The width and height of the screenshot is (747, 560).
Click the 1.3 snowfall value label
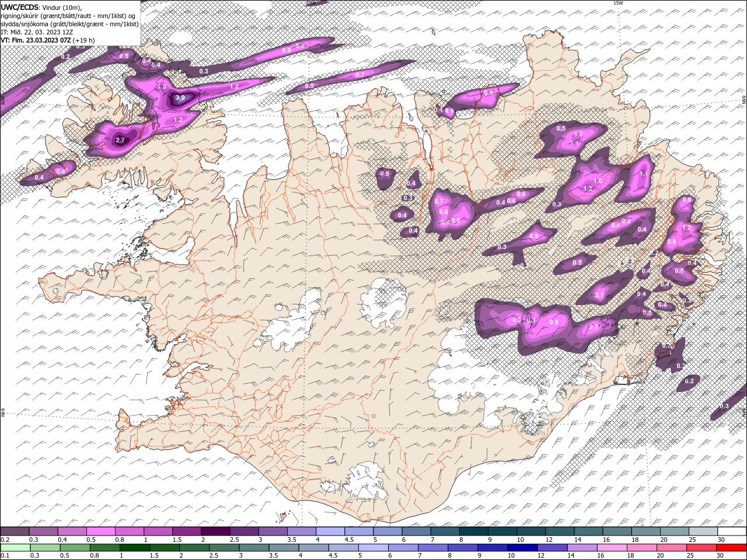162,86
